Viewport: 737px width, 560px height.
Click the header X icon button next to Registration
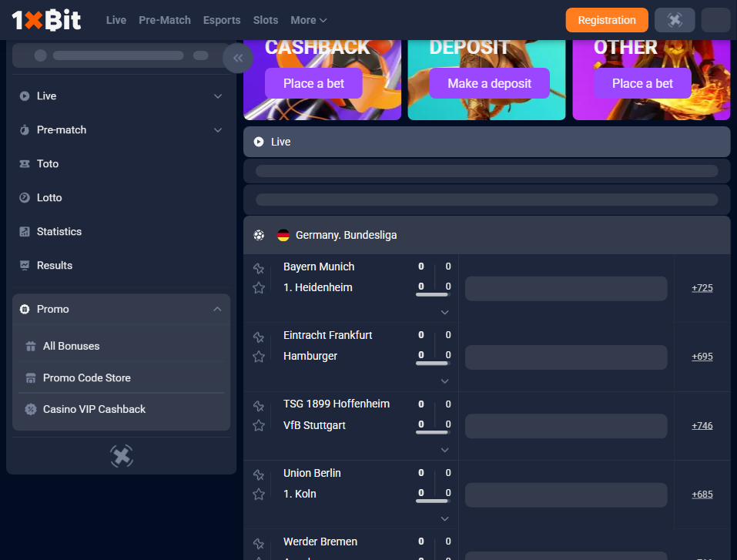675,20
